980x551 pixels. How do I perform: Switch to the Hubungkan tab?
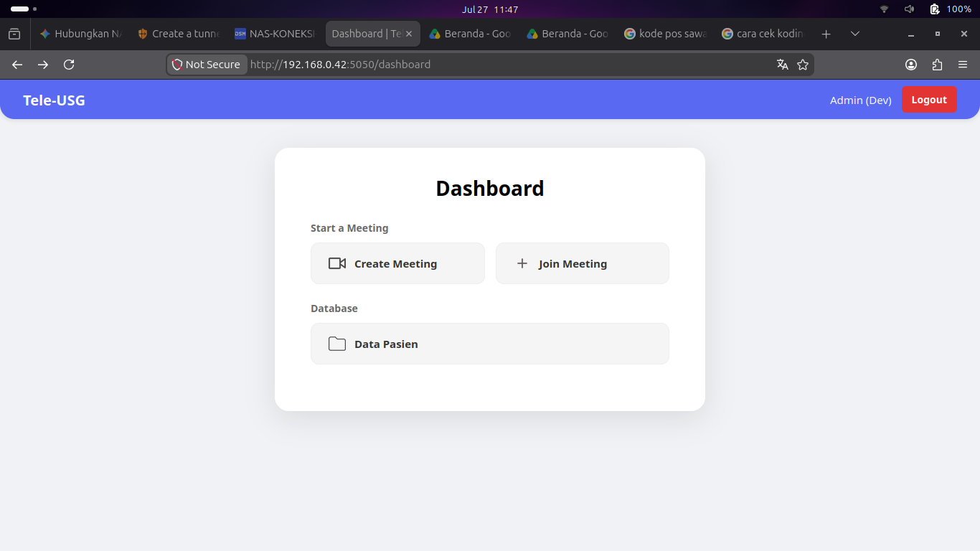click(x=82, y=34)
